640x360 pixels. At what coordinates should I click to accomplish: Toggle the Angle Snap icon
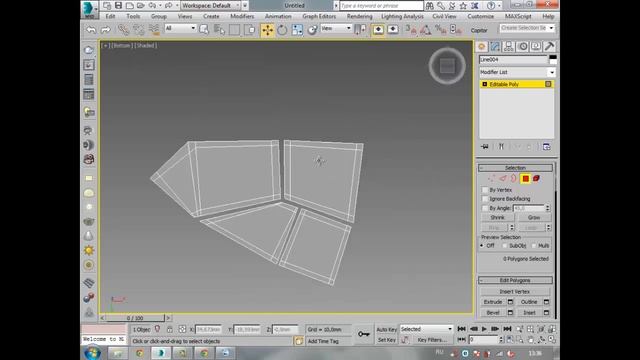(x=425, y=29)
